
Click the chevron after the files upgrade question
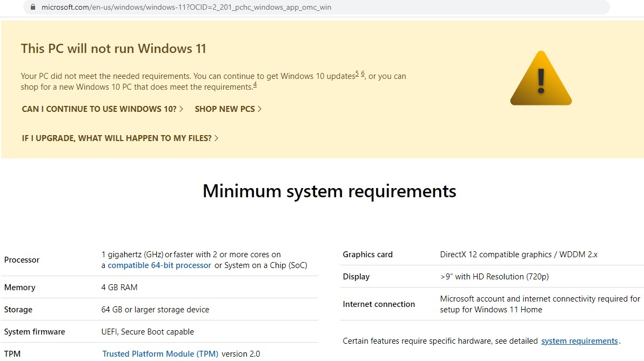[217, 138]
